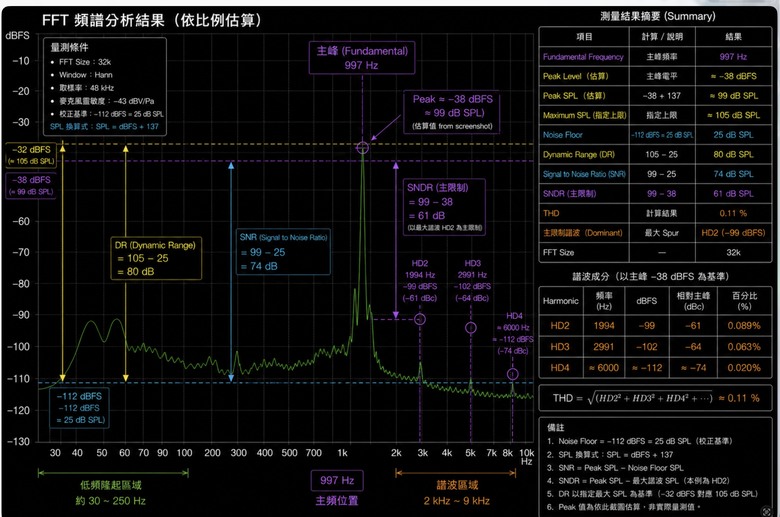The height and width of the screenshot is (517, 780).
Task: Click the ≈ 105 dB SPL result cell
Action: [734, 115]
